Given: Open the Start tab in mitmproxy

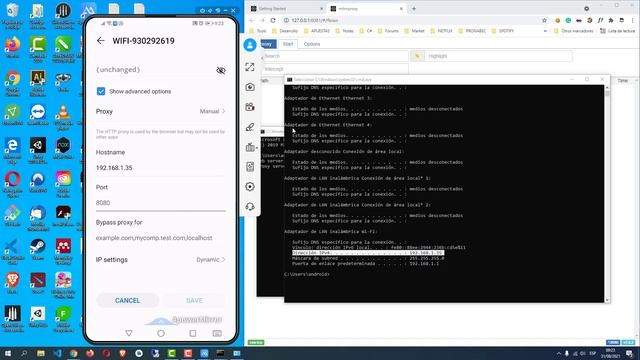Looking at the screenshot, I should [288, 44].
